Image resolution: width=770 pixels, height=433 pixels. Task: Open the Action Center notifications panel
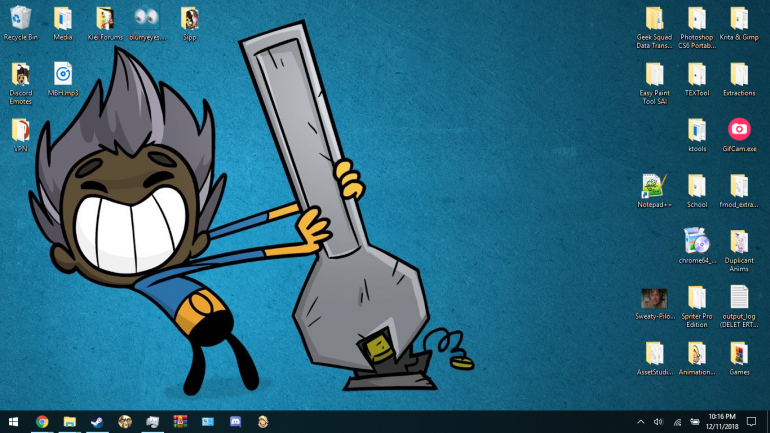tap(751, 422)
